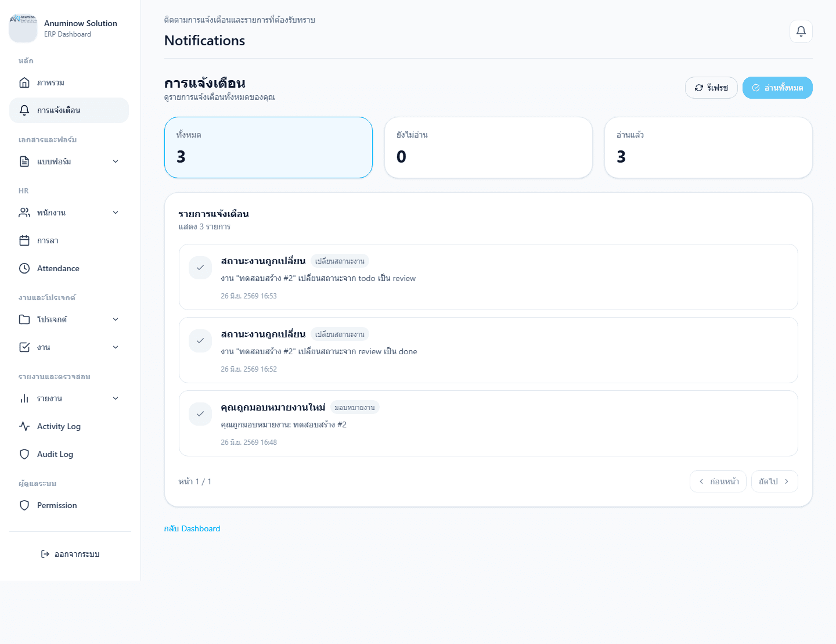
Task: Click the Anuminow Solution logo
Action: click(23, 28)
